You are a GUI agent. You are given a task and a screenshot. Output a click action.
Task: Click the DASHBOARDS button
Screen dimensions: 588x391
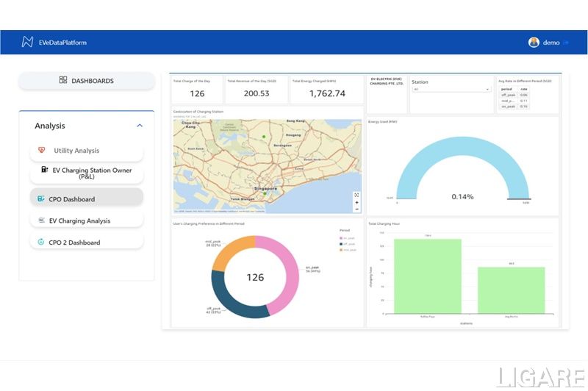[87, 81]
